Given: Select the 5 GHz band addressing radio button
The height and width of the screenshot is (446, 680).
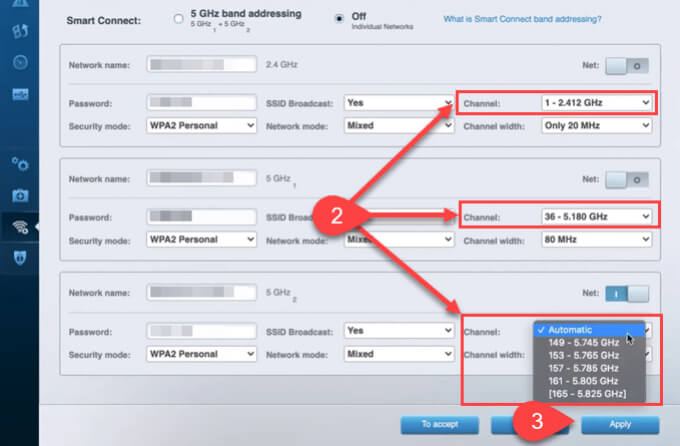Looking at the screenshot, I should pyautogui.click(x=178, y=19).
